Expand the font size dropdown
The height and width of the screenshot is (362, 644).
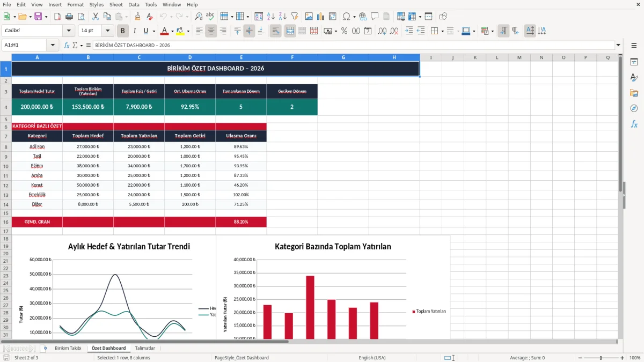coord(108,31)
